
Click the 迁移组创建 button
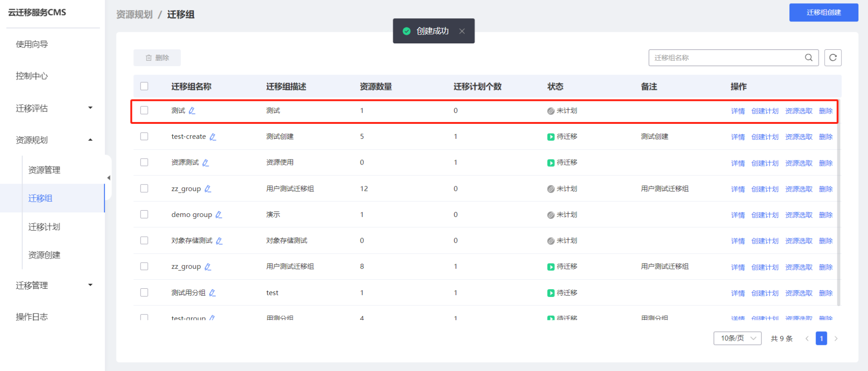coord(824,12)
